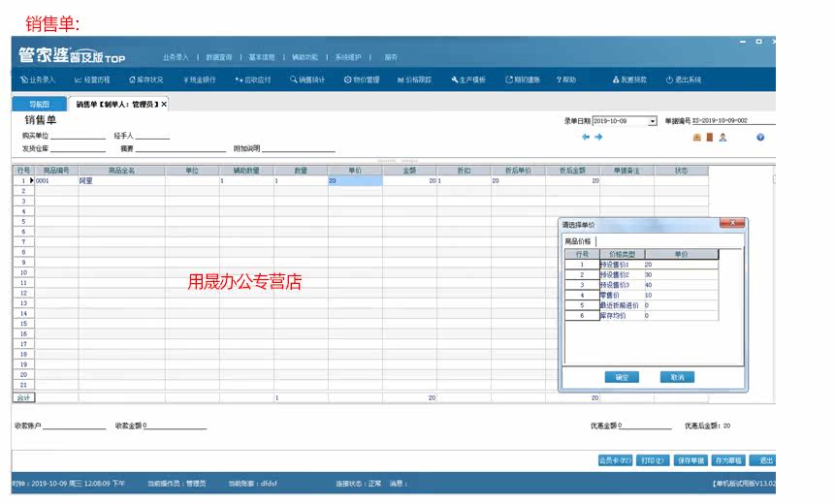Open 库存状况 in the toolbar
The height and width of the screenshot is (504, 835).
pyautogui.click(x=145, y=79)
